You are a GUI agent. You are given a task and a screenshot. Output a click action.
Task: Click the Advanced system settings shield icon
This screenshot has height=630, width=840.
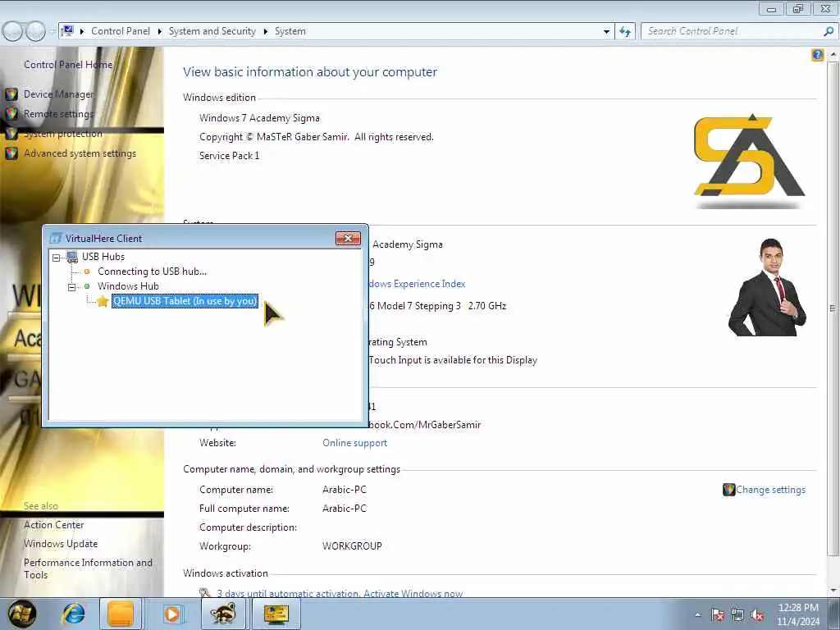[11, 153]
